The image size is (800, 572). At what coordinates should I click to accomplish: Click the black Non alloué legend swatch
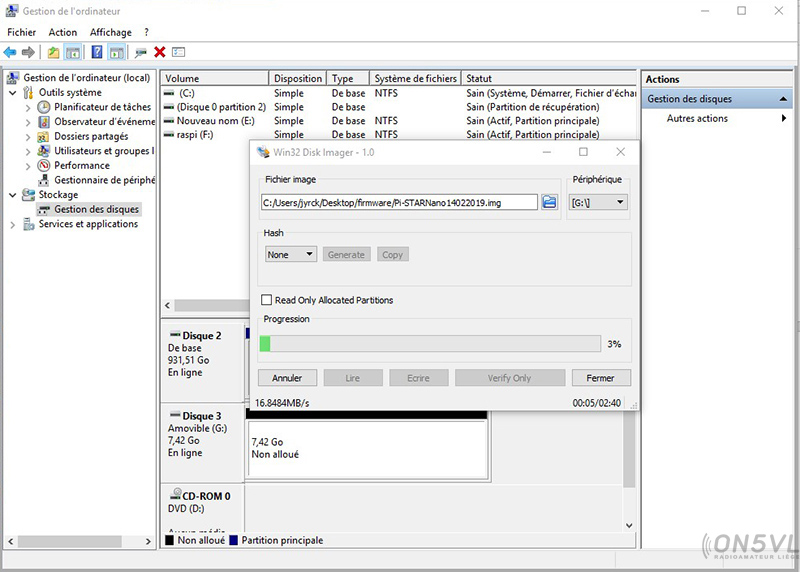point(170,540)
